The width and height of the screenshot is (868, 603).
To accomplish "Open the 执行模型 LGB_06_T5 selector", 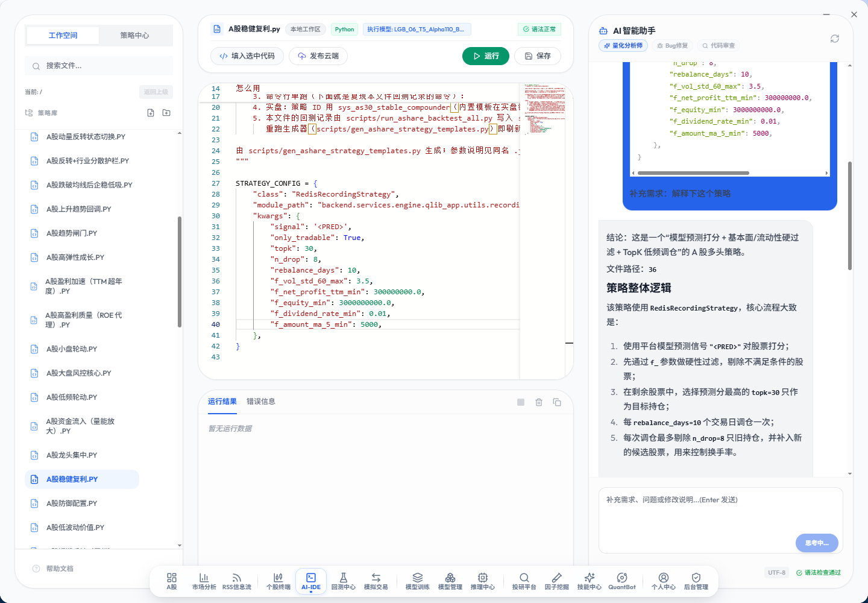I will pos(417,29).
